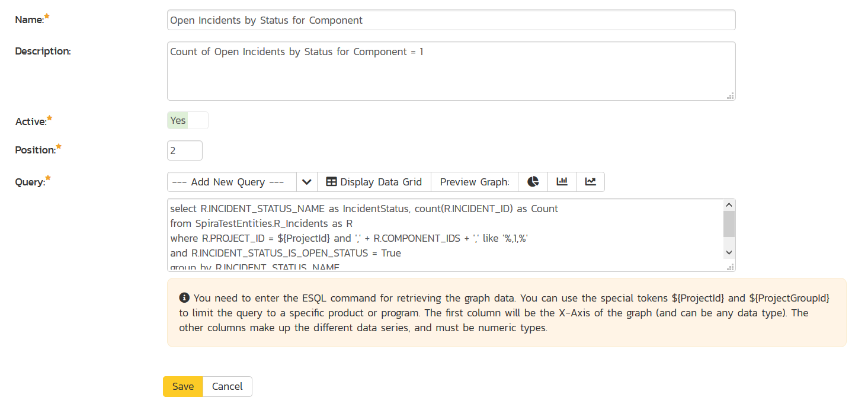
Task: Preview the graph as a pie chart
Action: (533, 182)
